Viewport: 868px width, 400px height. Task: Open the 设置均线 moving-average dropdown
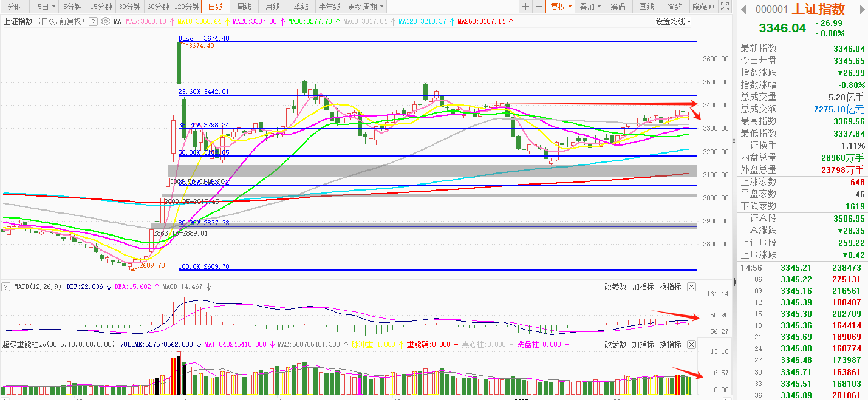tap(674, 21)
